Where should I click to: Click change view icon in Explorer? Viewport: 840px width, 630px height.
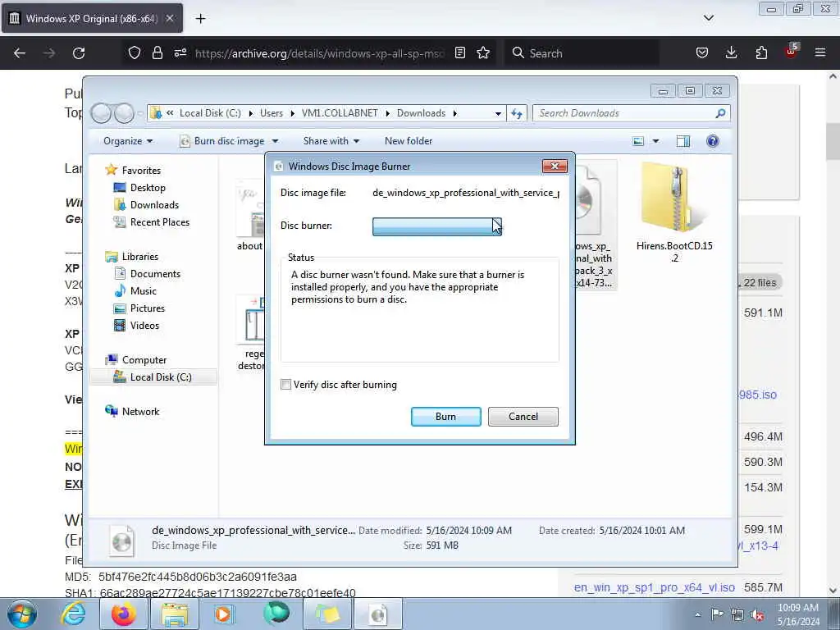638,141
